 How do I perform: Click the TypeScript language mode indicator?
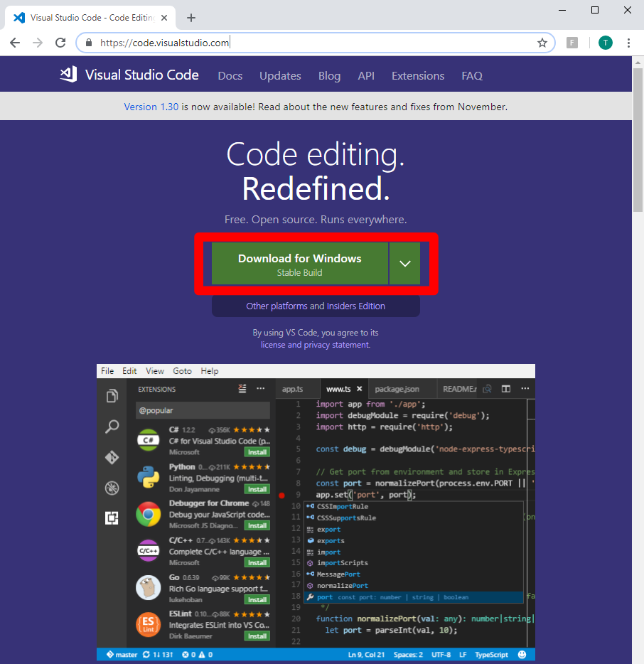[491, 655]
